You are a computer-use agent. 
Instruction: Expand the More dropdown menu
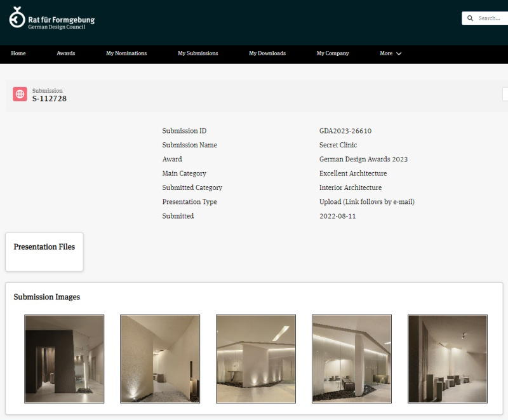point(391,53)
